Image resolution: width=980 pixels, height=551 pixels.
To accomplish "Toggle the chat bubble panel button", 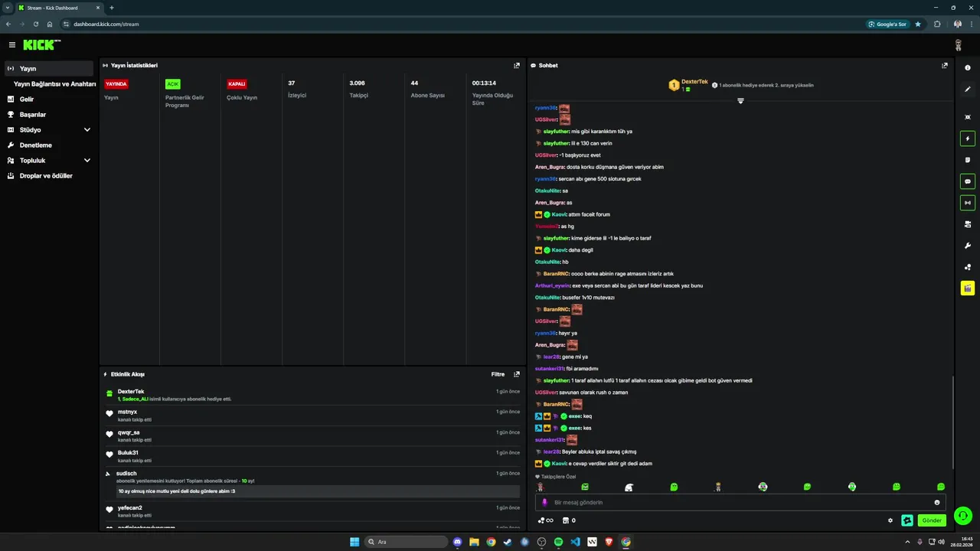I will [x=968, y=182].
